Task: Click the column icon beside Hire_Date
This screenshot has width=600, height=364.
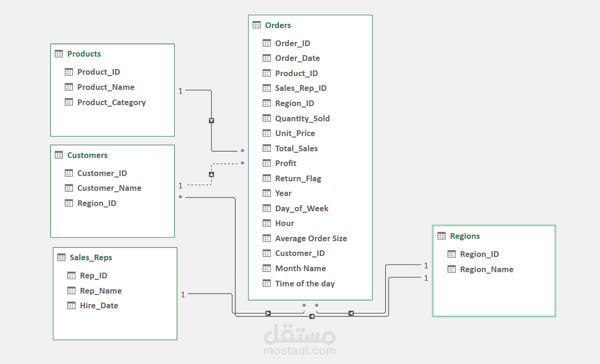Action: coord(71,305)
